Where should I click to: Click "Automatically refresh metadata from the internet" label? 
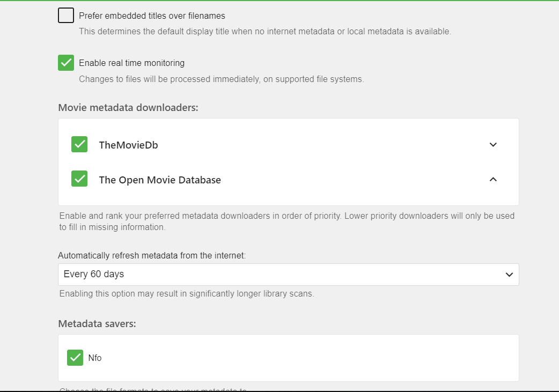152,256
